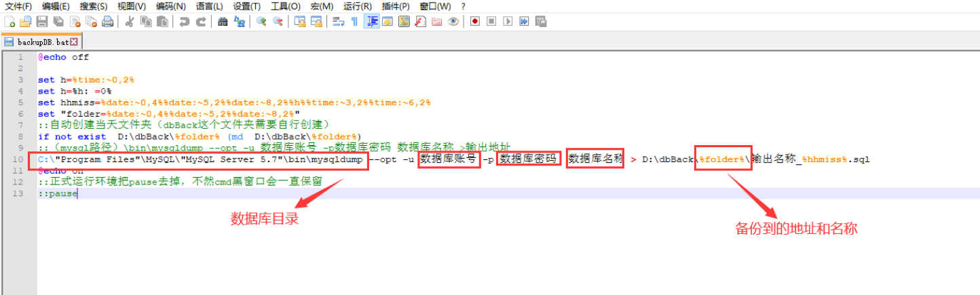Copy selection with the Copy icon

click(x=146, y=22)
